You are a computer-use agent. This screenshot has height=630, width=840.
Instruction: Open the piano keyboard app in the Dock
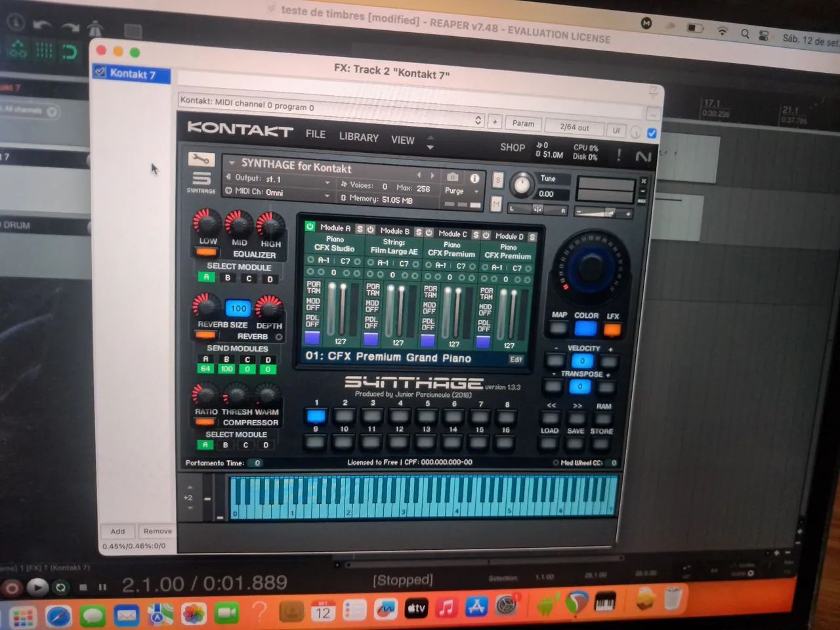[x=605, y=602]
